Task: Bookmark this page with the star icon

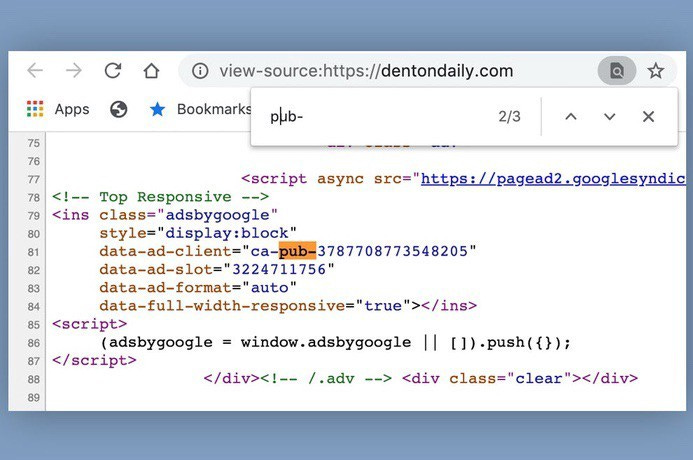Action: pos(656,71)
